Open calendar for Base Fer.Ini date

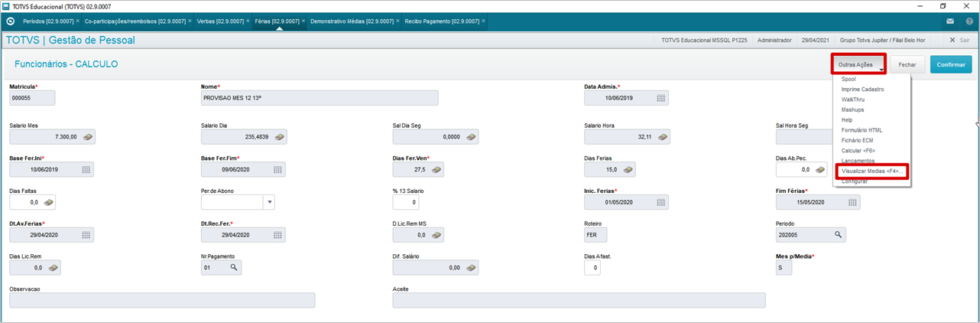click(86, 170)
